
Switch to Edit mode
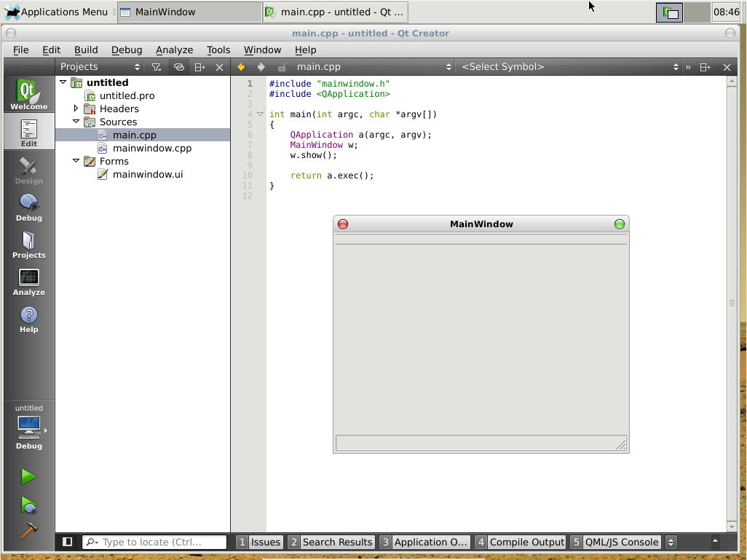tap(28, 133)
